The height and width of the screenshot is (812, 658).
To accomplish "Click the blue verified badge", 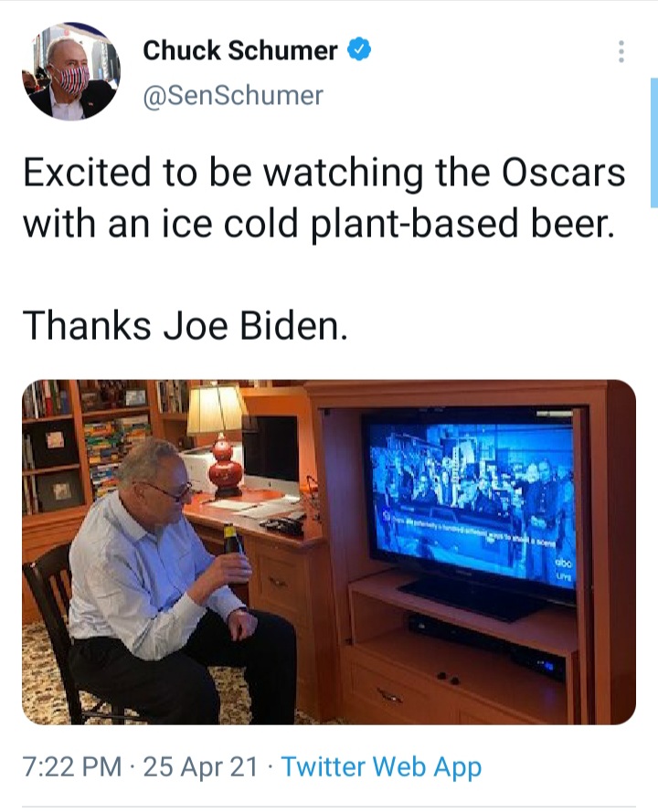I will (358, 49).
